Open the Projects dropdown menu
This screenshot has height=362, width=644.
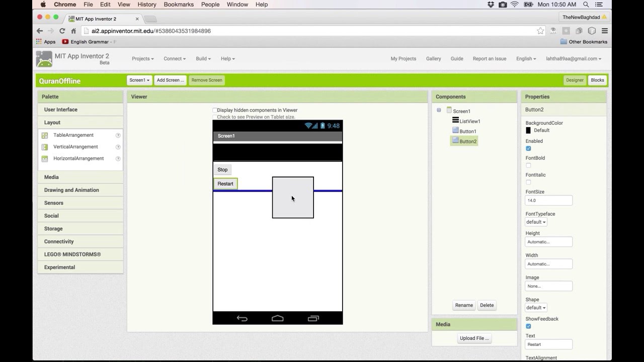(x=143, y=59)
